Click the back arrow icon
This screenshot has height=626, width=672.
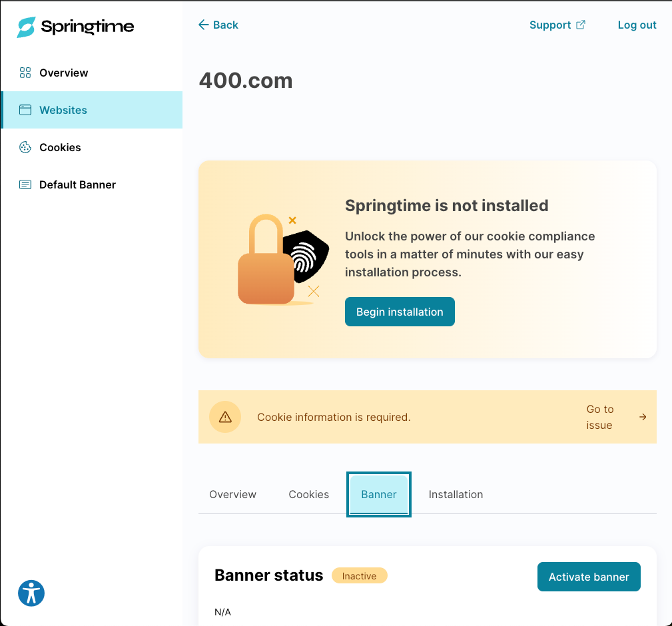(x=203, y=25)
